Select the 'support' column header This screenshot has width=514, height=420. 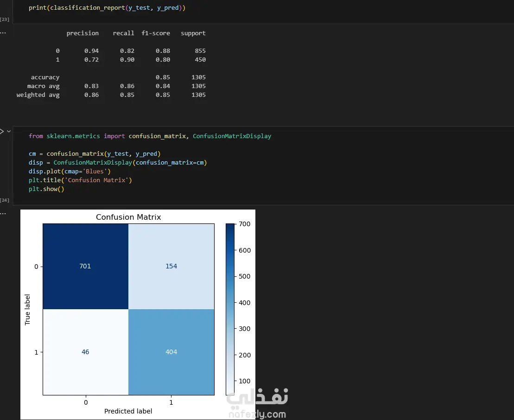[x=193, y=33]
